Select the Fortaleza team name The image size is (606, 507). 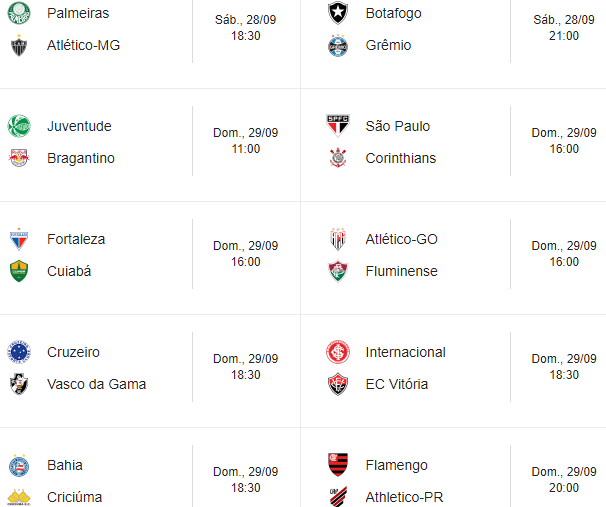tap(76, 239)
